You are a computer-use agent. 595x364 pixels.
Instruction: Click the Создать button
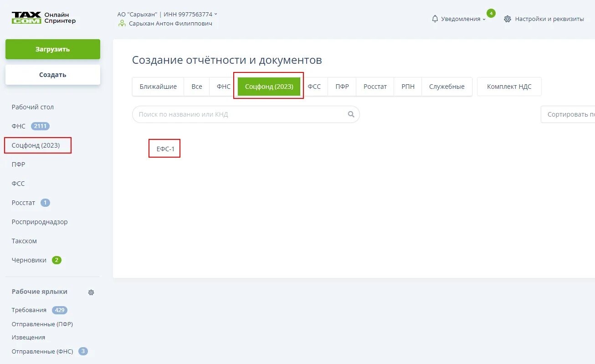pyautogui.click(x=53, y=75)
